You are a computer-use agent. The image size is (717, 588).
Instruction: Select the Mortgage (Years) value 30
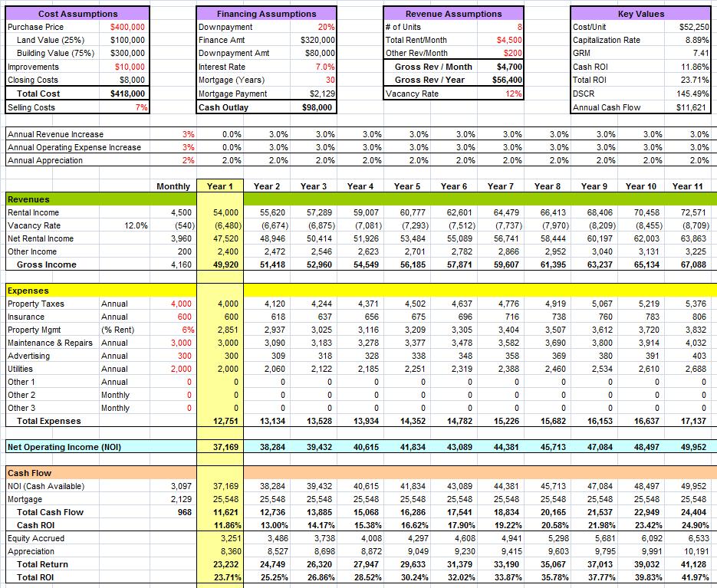[x=314, y=80]
